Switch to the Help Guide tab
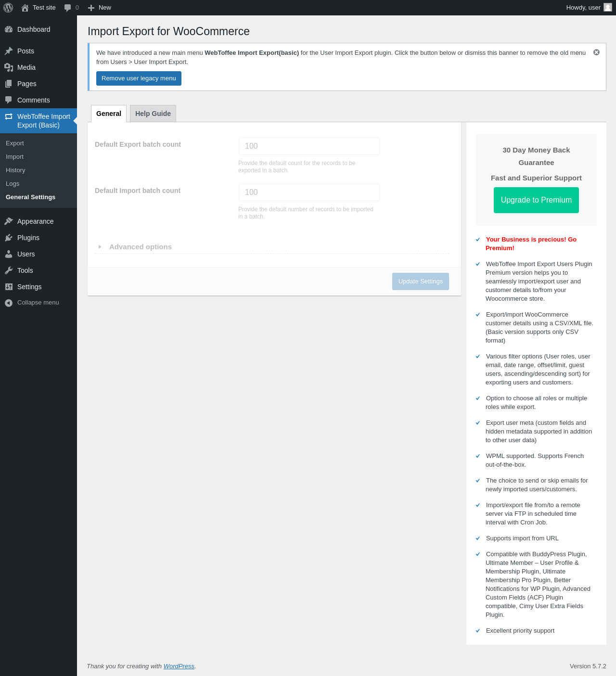 pos(153,114)
